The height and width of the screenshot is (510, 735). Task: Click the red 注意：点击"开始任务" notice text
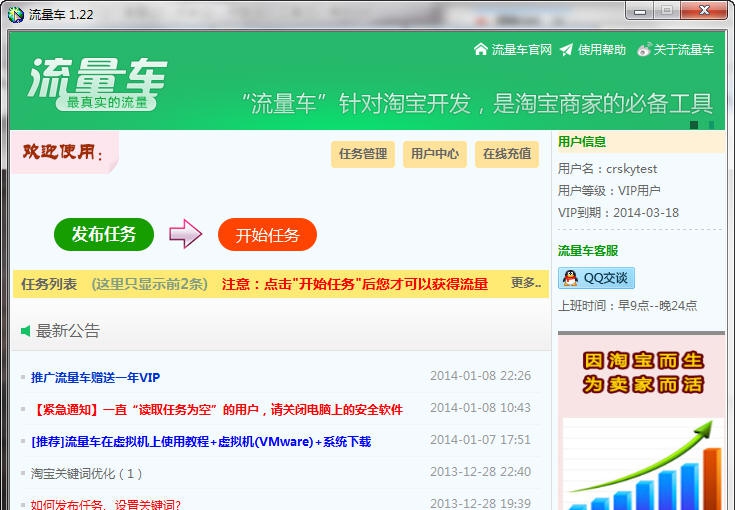355,284
